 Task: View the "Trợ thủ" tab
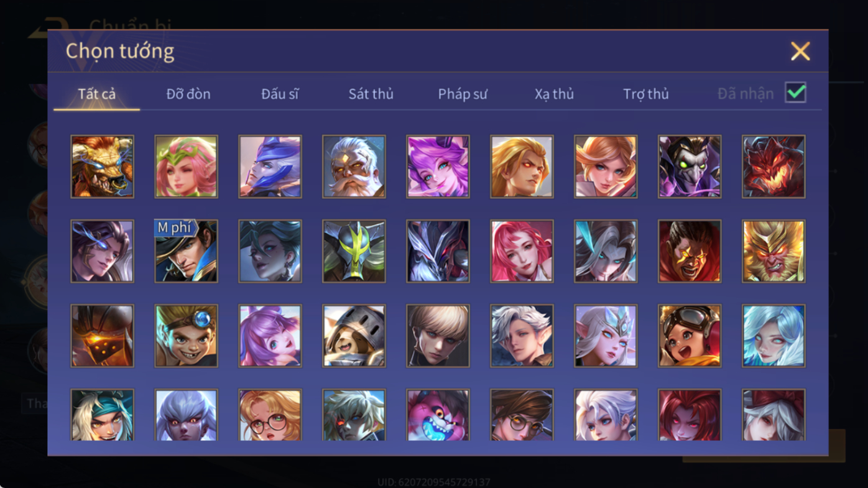[645, 94]
